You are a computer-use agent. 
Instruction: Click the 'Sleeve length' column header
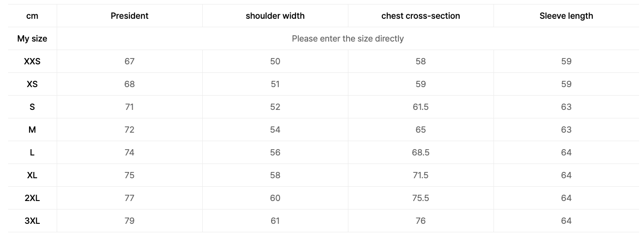(x=566, y=16)
